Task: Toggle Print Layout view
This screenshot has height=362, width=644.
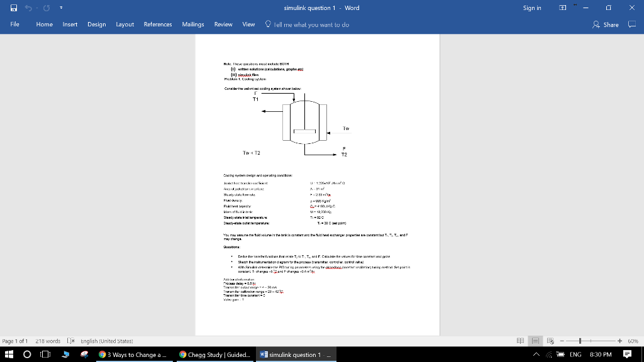Action: point(535,341)
